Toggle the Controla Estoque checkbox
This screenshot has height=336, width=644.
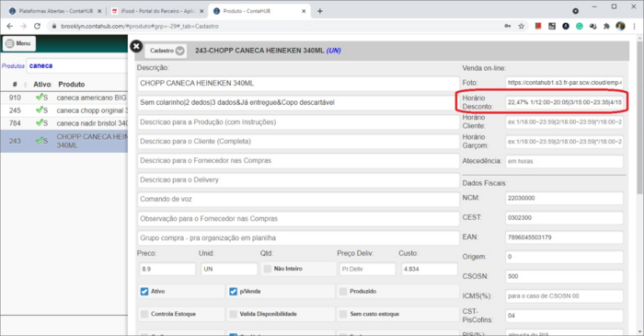tap(144, 314)
